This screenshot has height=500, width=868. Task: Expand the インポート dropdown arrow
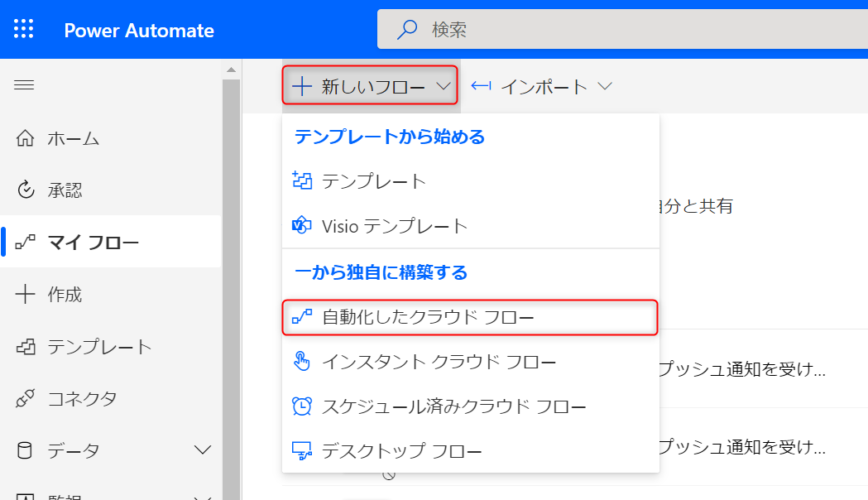point(607,85)
